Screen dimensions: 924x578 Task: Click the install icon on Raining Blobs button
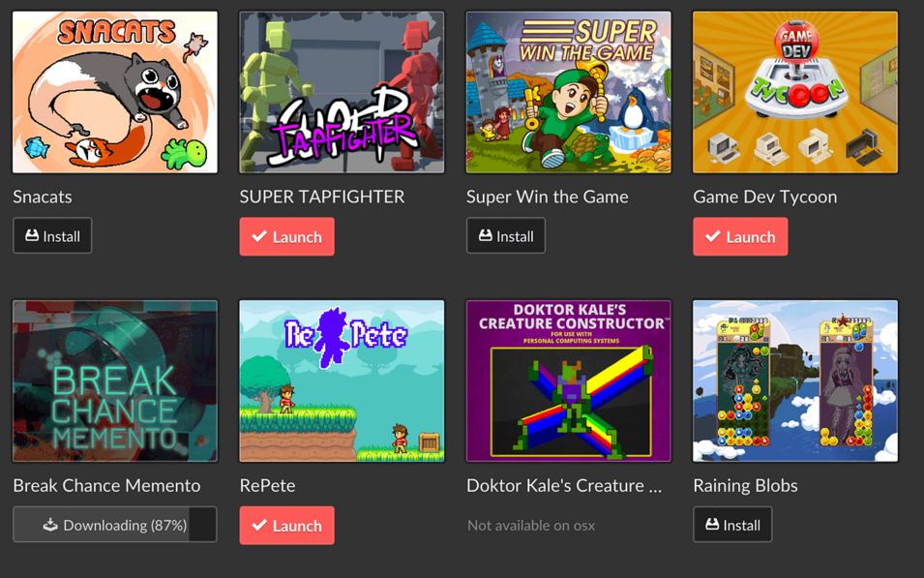point(712,524)
